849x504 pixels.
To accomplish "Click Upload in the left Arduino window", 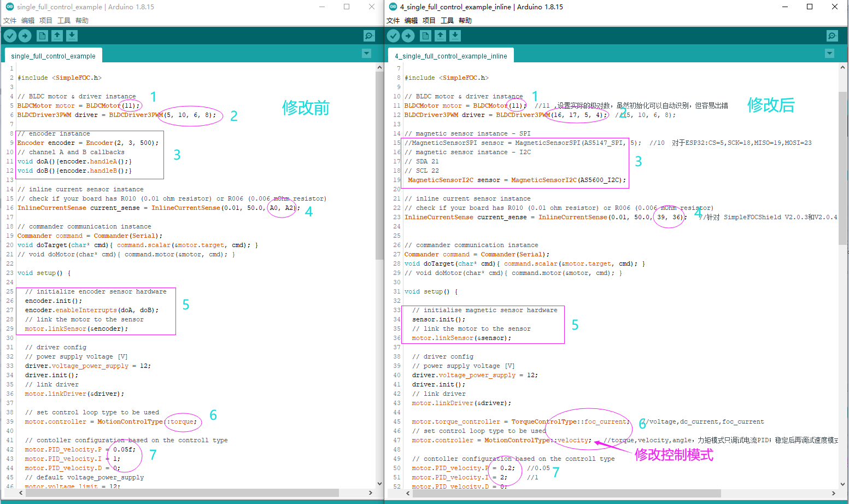I will (25, 35).
